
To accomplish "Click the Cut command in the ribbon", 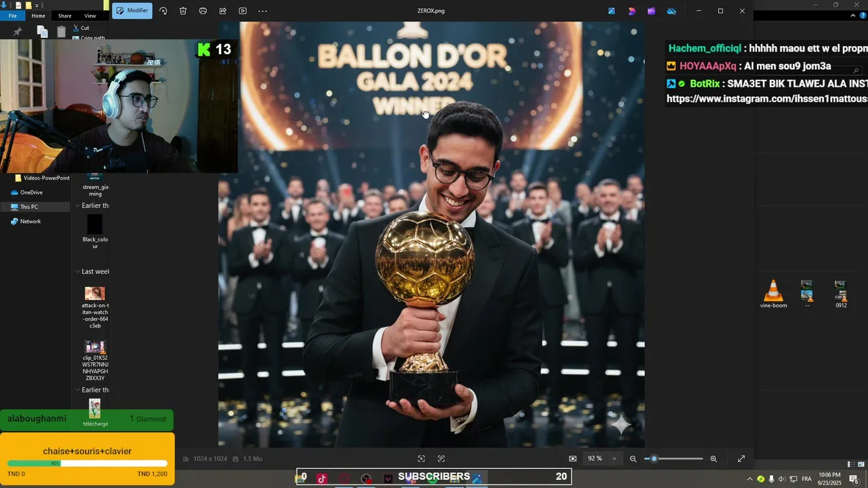I will 81,28.
